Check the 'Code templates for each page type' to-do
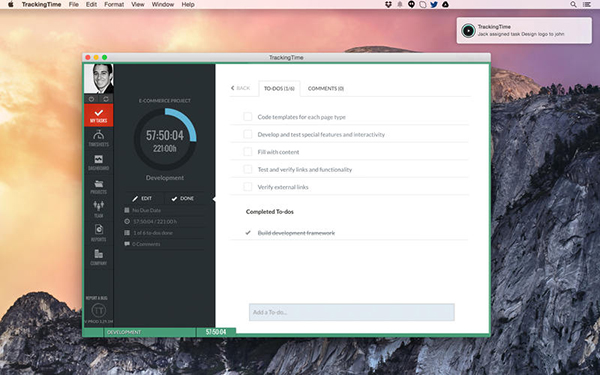 click(x=248, y=116)
